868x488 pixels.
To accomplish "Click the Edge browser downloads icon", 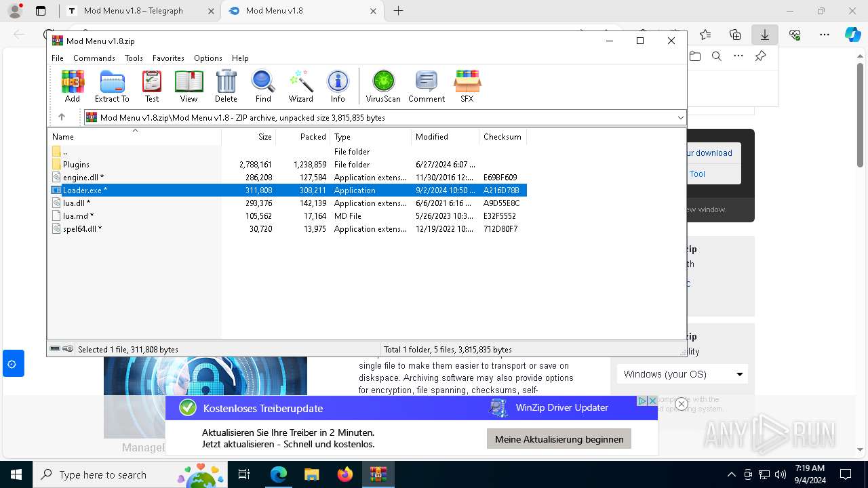I will pos(765,35).
